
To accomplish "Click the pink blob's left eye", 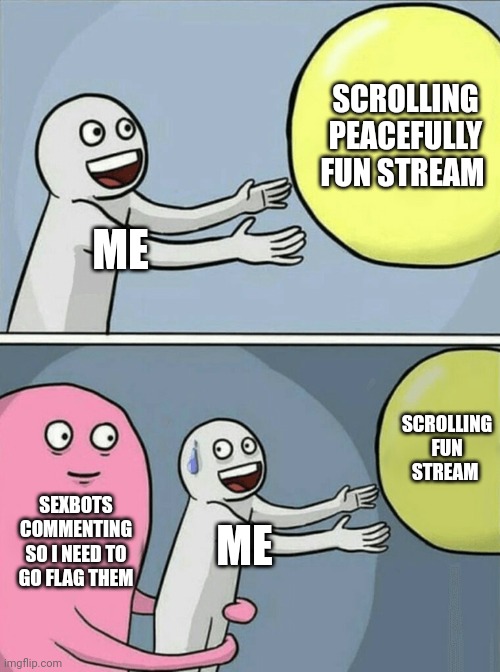I will (59, 434).
